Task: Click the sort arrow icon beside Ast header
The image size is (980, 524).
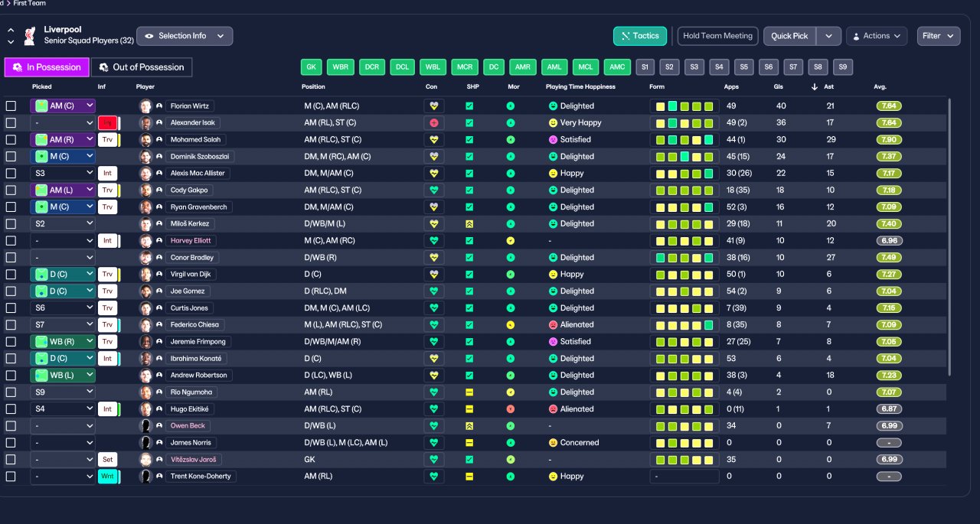Action: [815, 86]
